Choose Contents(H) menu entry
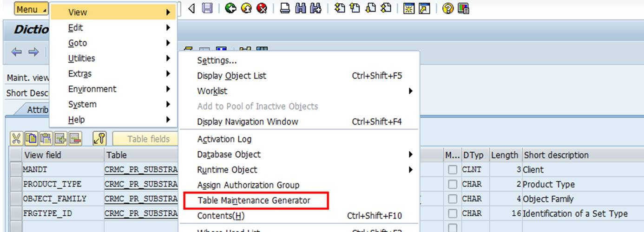644x232 pixels. pyautogui.click(x=299, y=215)
